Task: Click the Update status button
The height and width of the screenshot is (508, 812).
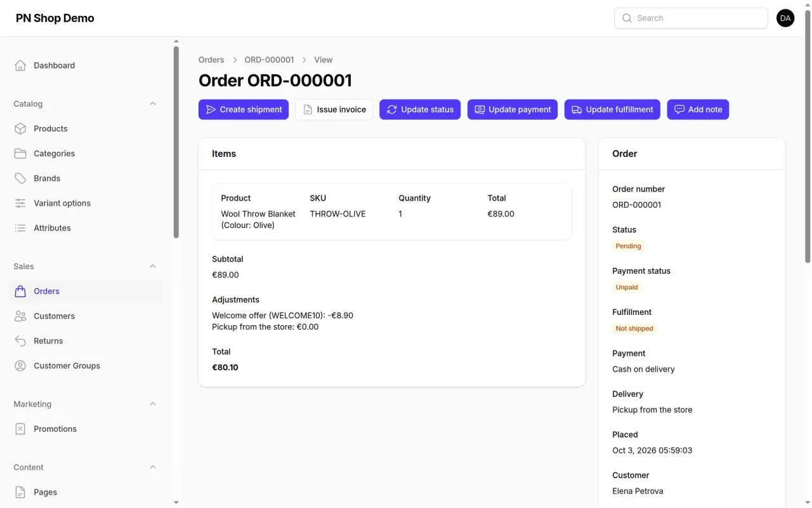Action: click(x=420, y=109)
